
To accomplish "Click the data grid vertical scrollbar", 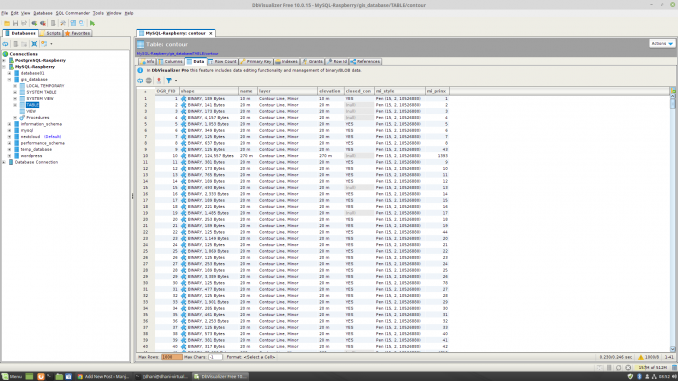I will coord(673,223).
